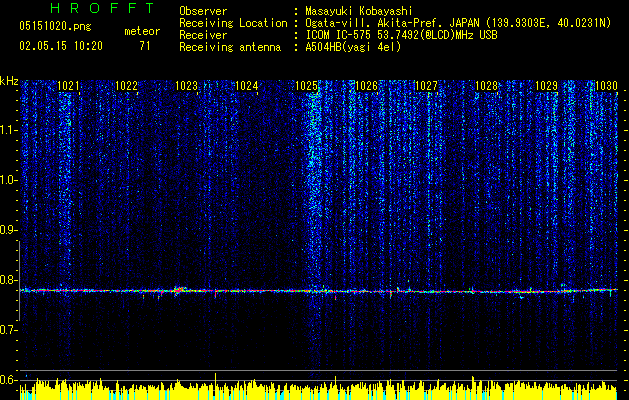Click the 0.7 frequency axis label
This screenshot has height=400, width=629.
tap(8, 330)
